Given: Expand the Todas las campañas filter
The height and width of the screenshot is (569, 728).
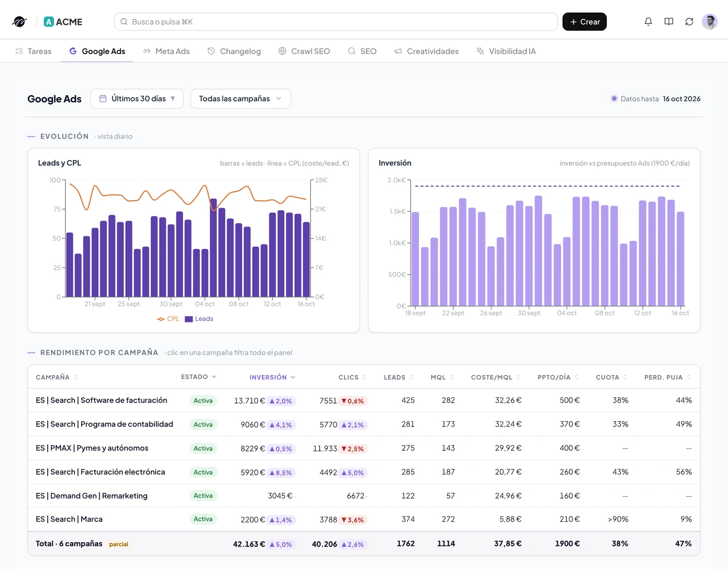Looking at the screenshot, I should 241,99.
